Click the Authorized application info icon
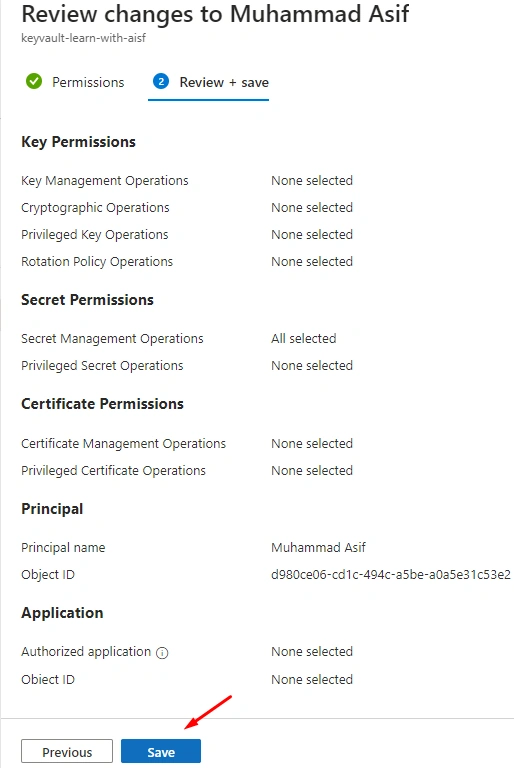The height and width of the screenshot is (768, 514). [x=162, y=652]
